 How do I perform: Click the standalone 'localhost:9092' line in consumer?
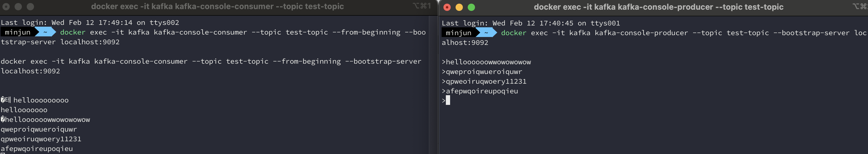point(30,71)
